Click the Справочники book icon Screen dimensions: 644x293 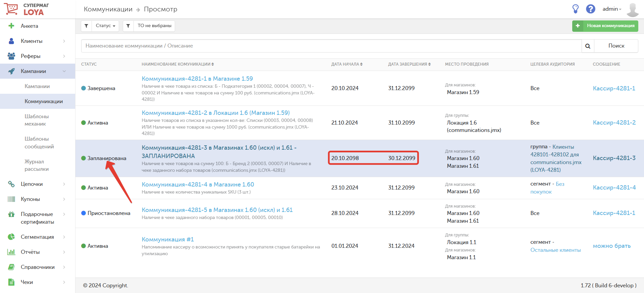(11, 267)
